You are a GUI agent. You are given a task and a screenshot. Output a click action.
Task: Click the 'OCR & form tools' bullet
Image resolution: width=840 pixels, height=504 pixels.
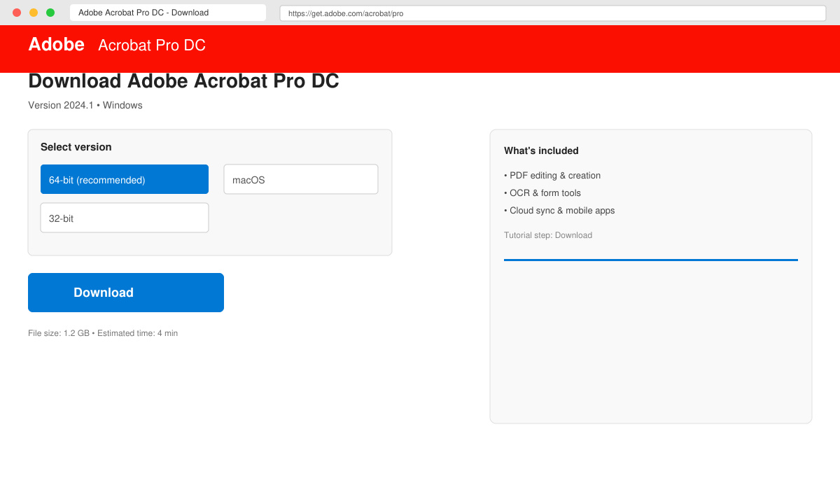pyautogui.click(x=542, y=193)
